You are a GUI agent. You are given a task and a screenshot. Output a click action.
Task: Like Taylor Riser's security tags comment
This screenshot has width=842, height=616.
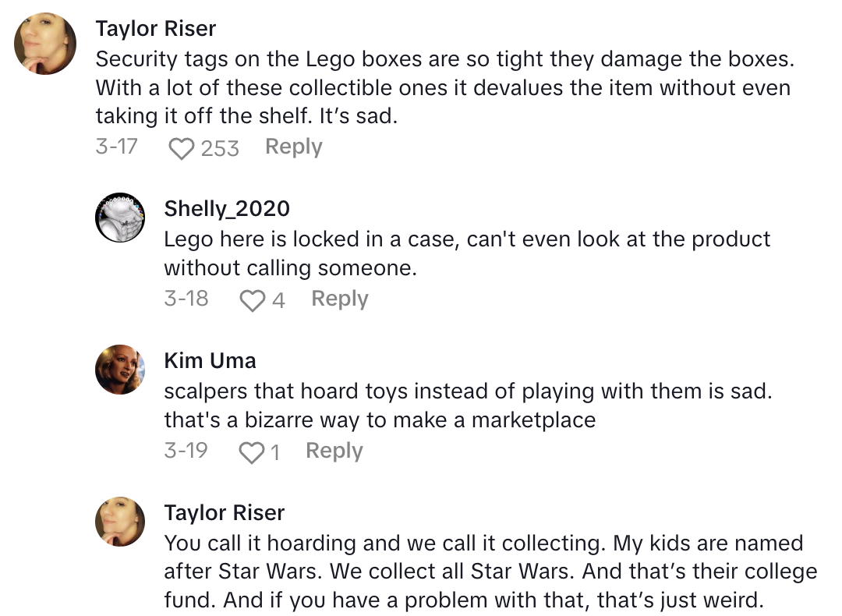(x=181, y=147)
